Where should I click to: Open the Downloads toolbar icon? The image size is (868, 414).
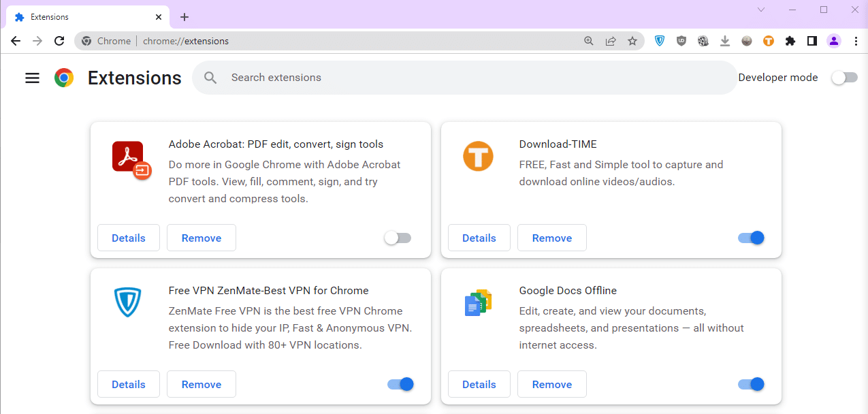coord(725,41)
